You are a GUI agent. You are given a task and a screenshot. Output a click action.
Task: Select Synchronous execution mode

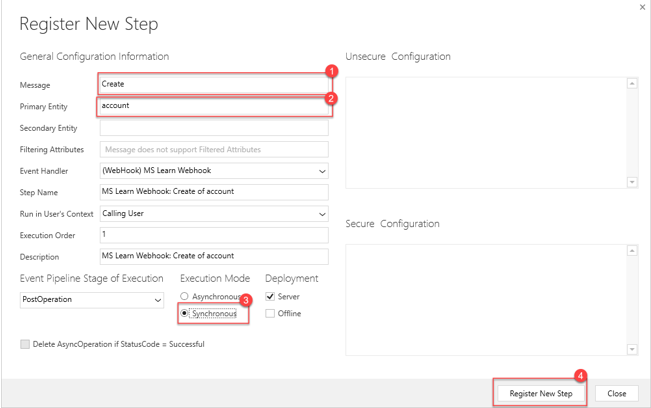[x=184, y=313]
